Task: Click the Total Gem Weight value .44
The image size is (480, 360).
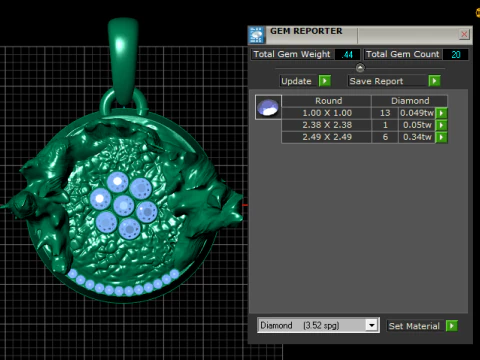Action: [347, 54]
